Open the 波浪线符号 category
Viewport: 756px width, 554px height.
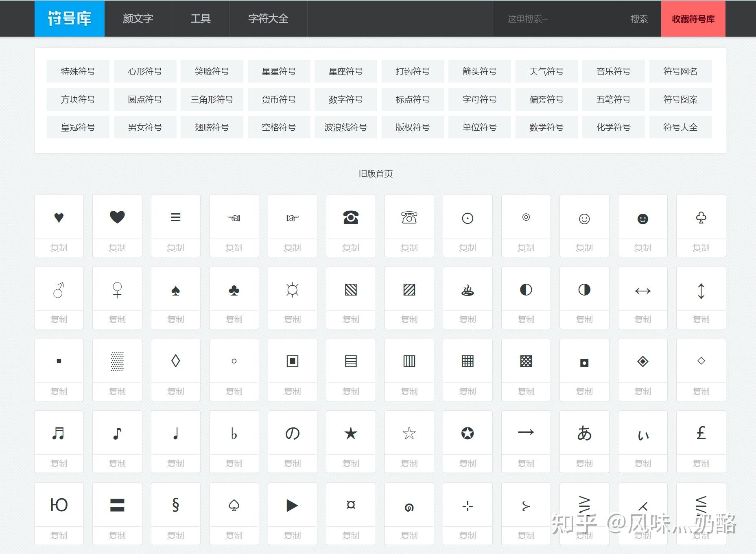(346, 127)
